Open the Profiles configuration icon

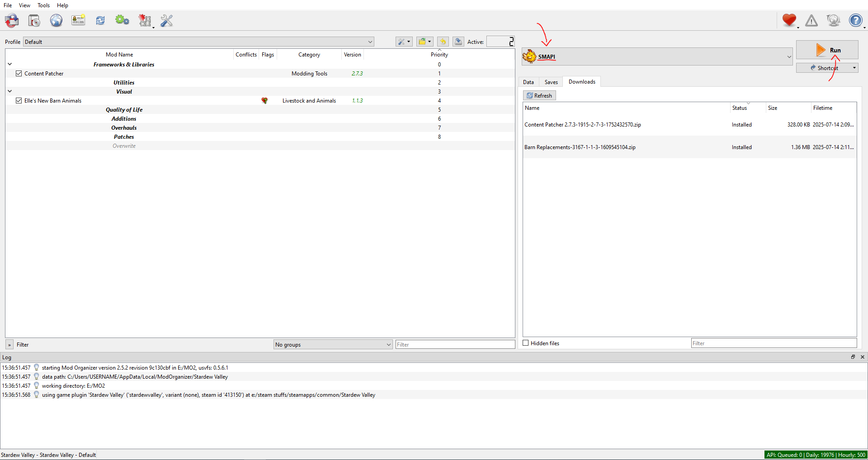78,20
